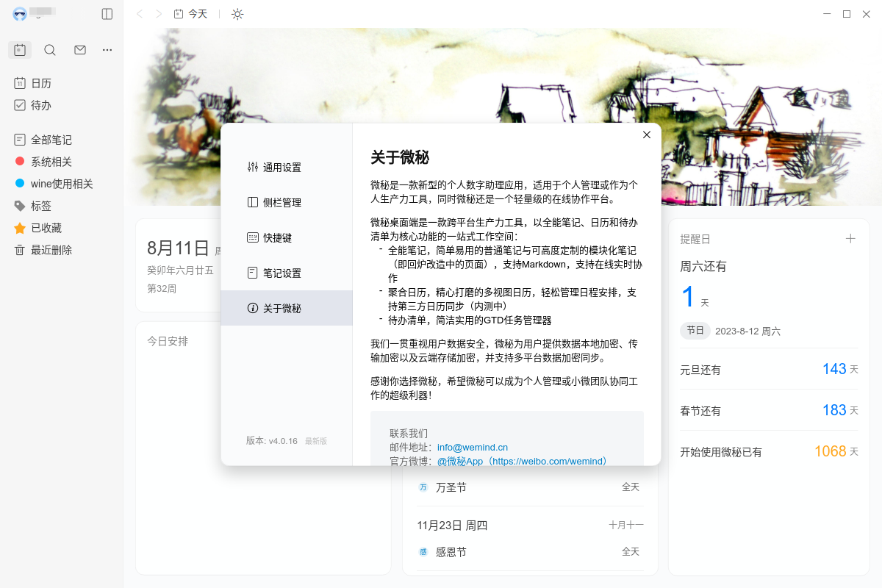This screenshot has height=588, width=882.
Task: Select 笔记设置 in settings
Action: [x=282, y=273]
